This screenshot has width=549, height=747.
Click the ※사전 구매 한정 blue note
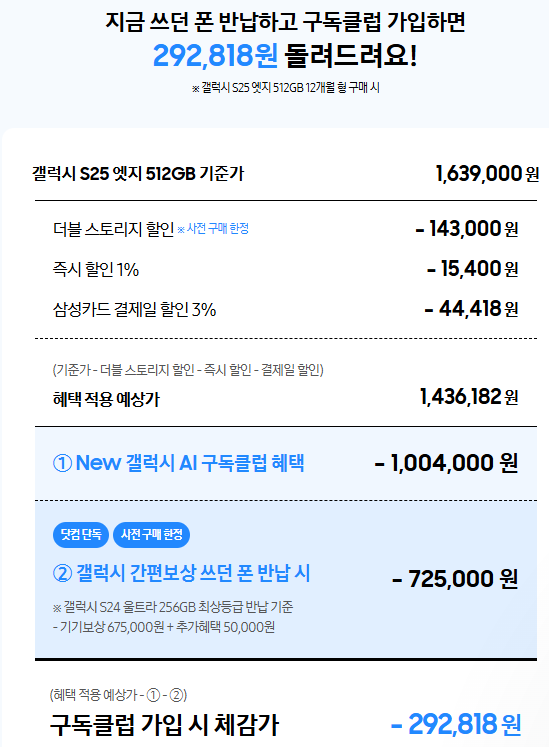213,229
